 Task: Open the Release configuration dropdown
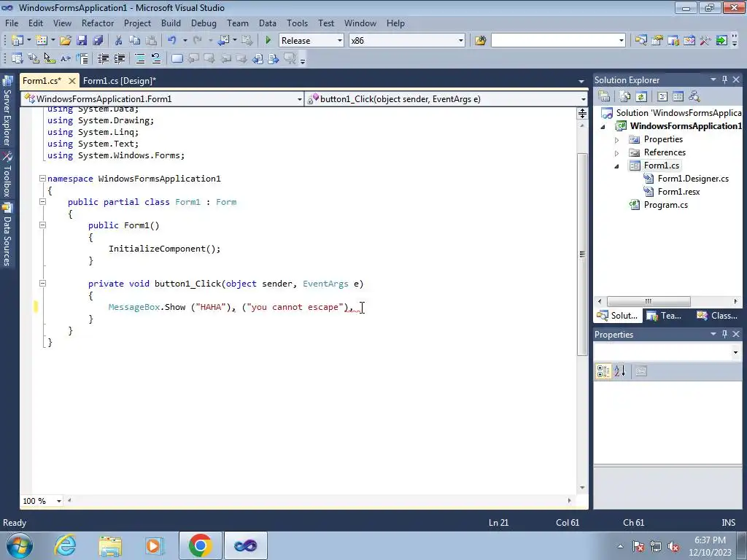340,41
